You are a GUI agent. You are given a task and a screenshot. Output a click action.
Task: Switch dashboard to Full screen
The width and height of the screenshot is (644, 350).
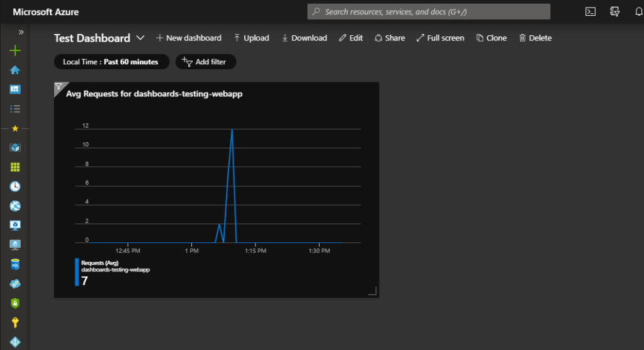click(440, 38)
